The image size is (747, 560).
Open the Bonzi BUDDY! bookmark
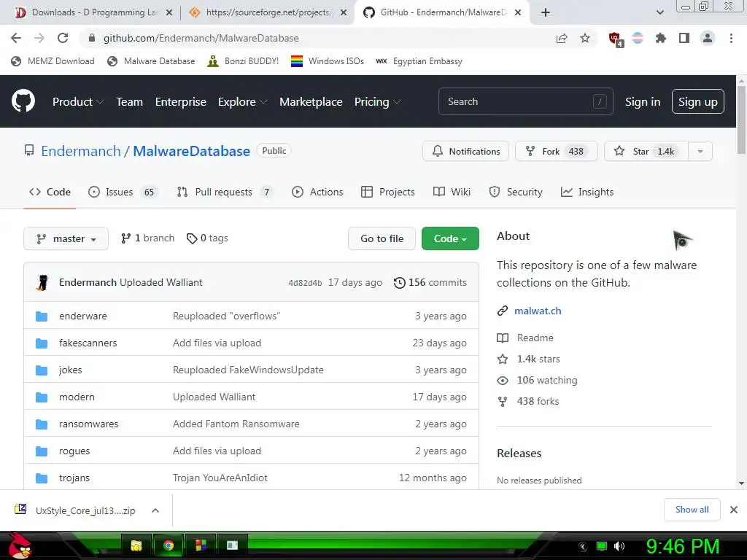(243, 61)
